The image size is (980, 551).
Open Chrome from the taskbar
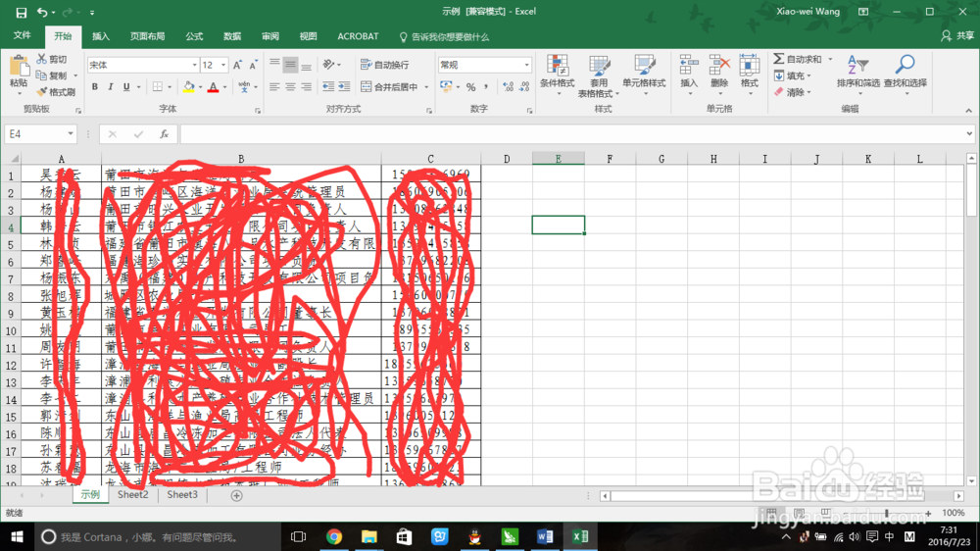click(334, 536)
